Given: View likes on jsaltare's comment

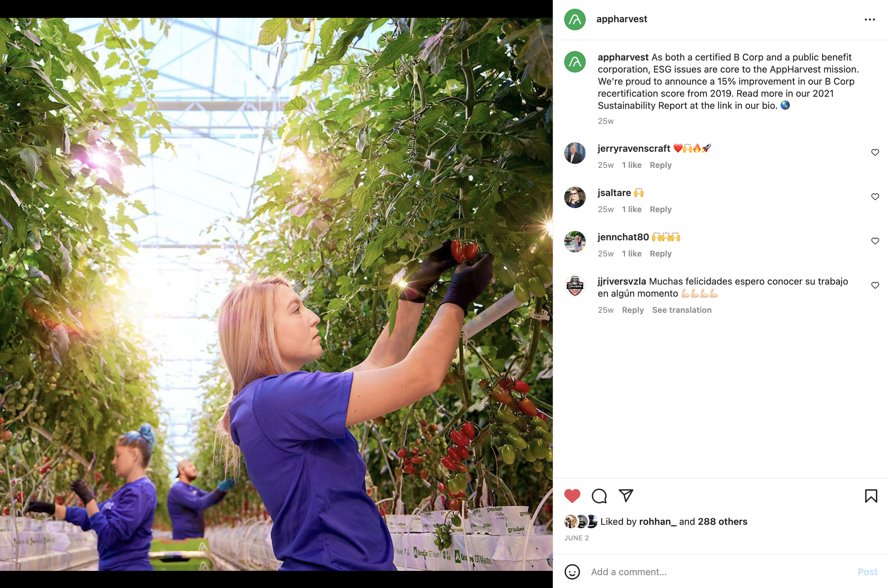Looking at the screenshot, I should point(631,209).
